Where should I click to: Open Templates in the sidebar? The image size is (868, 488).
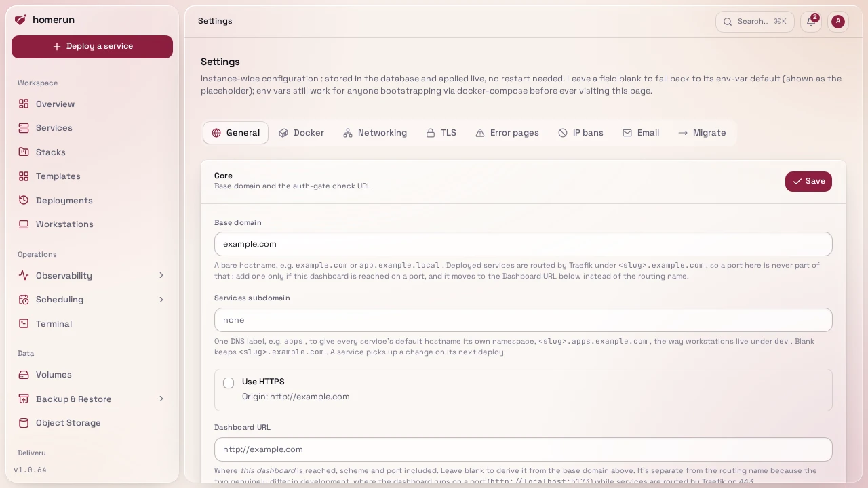[x=92, y=176]
